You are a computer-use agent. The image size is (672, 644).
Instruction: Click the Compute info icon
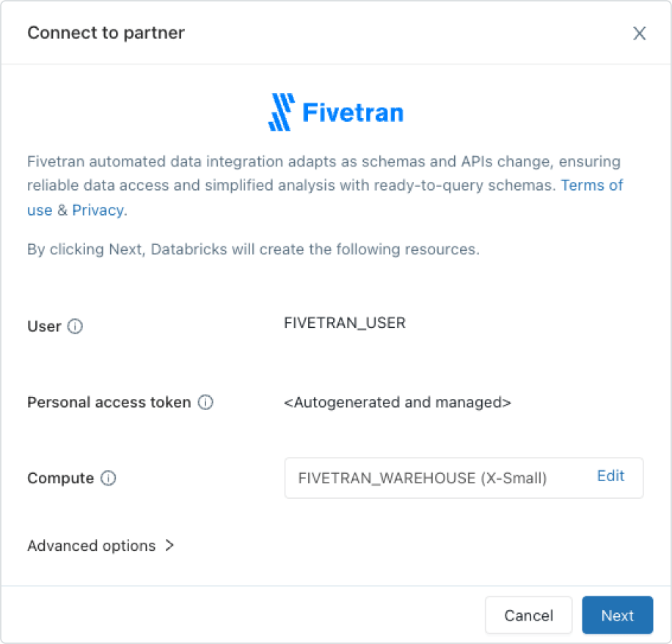[109, 478]
